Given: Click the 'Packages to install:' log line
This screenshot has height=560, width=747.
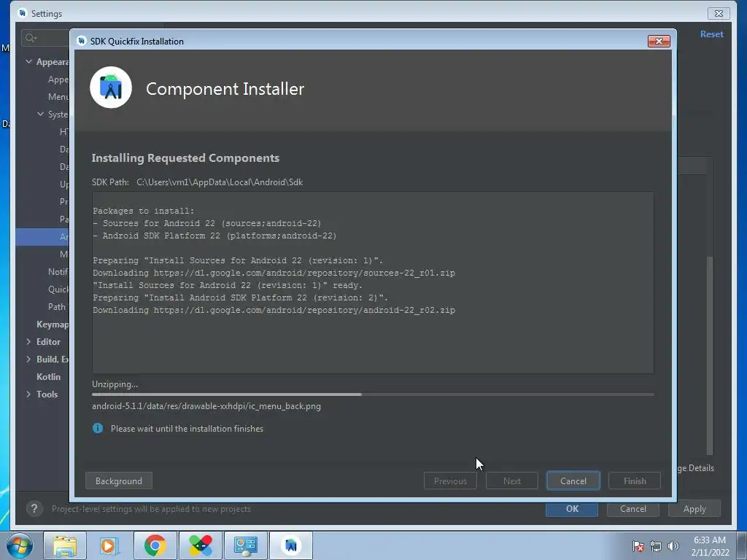Looking at the screenshot, I should click(x=144, y=211).
